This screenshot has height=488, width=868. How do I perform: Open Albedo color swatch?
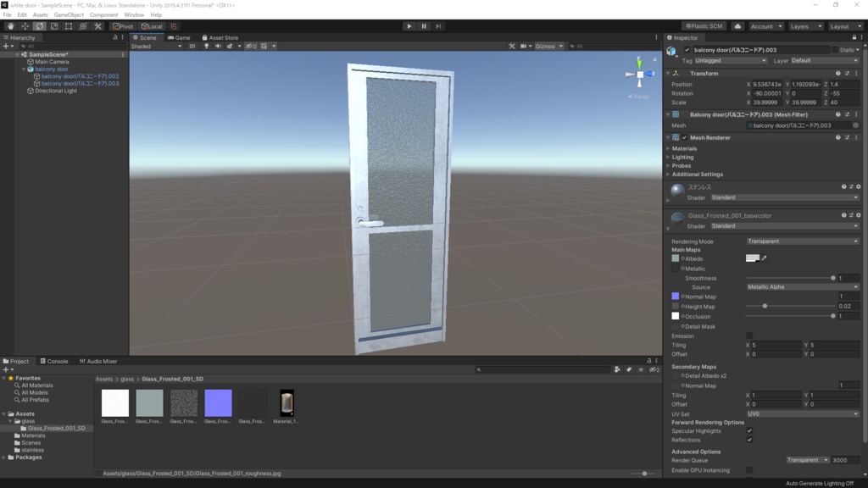pos(753,258)
